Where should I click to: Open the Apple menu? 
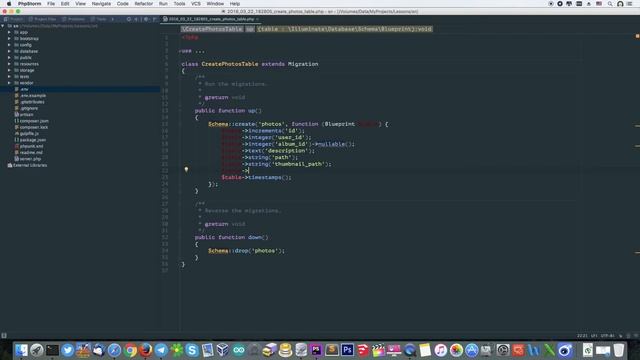9,4
